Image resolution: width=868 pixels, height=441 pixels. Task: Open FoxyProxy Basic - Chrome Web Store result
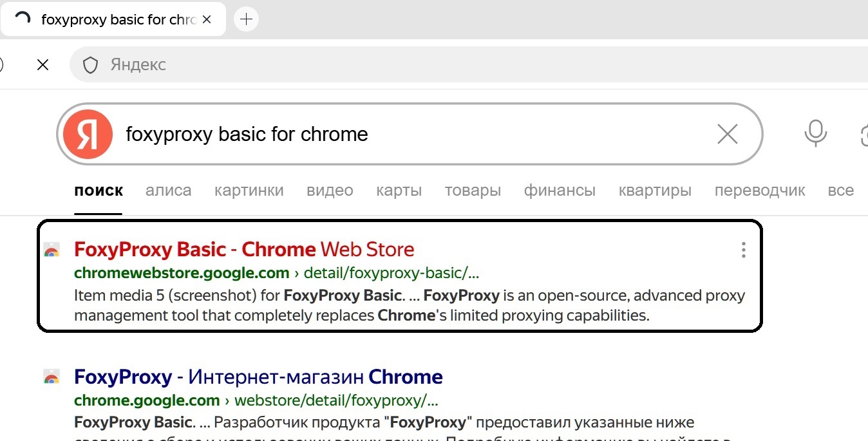(244, 249)
